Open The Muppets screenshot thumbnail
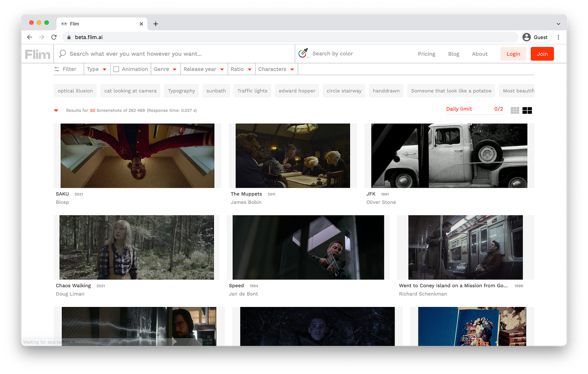 293,155
